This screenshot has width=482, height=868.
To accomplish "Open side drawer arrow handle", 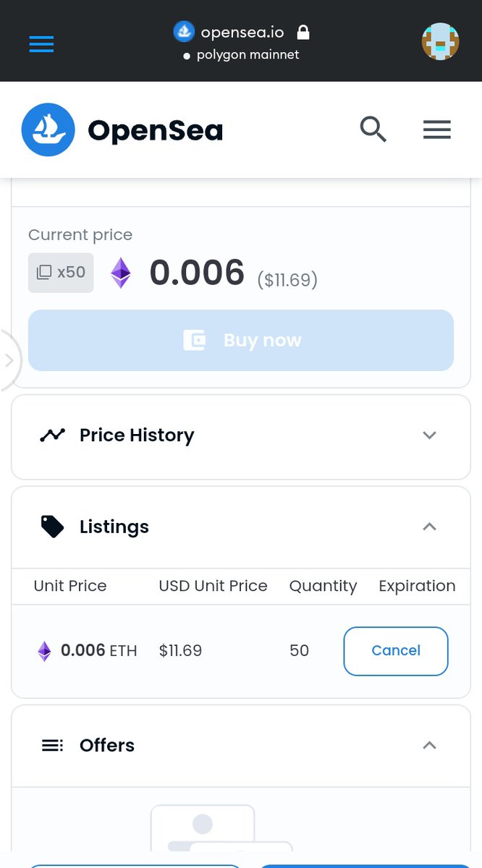I will coord(9,360).
